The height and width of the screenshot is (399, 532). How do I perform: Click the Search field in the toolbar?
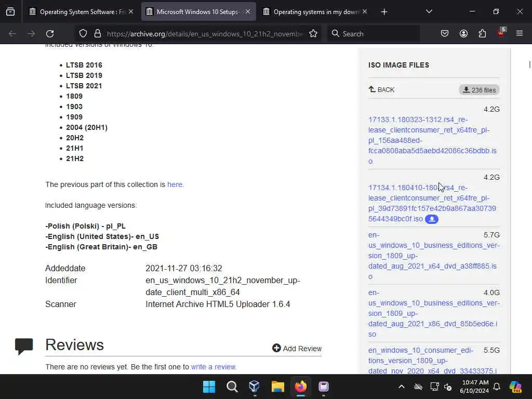373,34
